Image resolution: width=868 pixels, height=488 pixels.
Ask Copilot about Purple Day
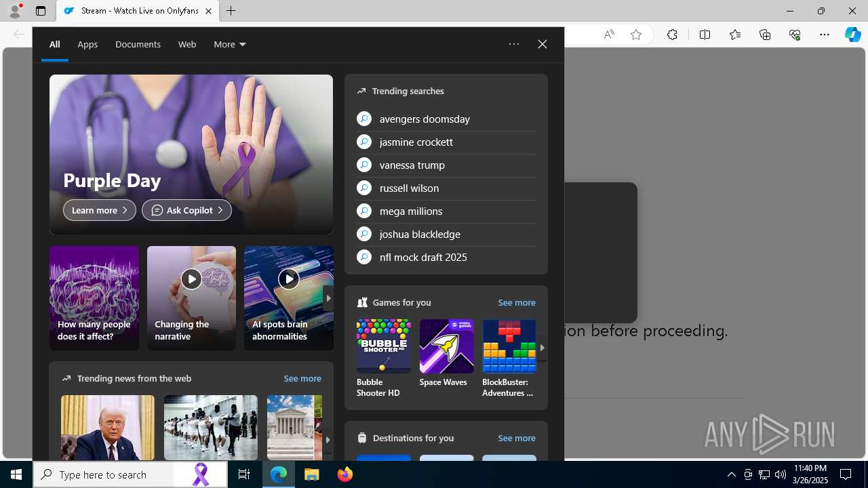(x=186, y=210)
